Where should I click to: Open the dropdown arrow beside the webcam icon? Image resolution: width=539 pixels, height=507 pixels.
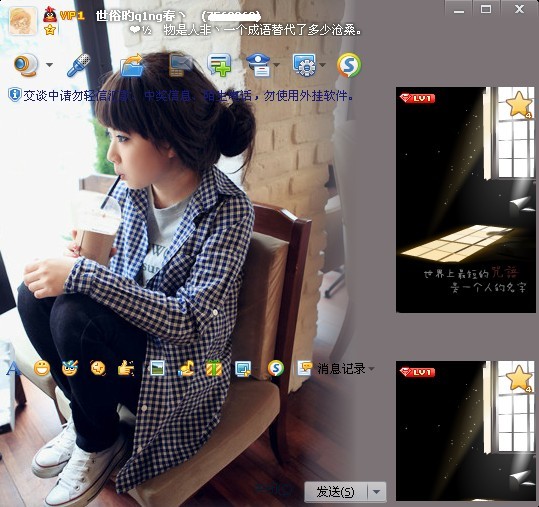click(x=50, y=65)
